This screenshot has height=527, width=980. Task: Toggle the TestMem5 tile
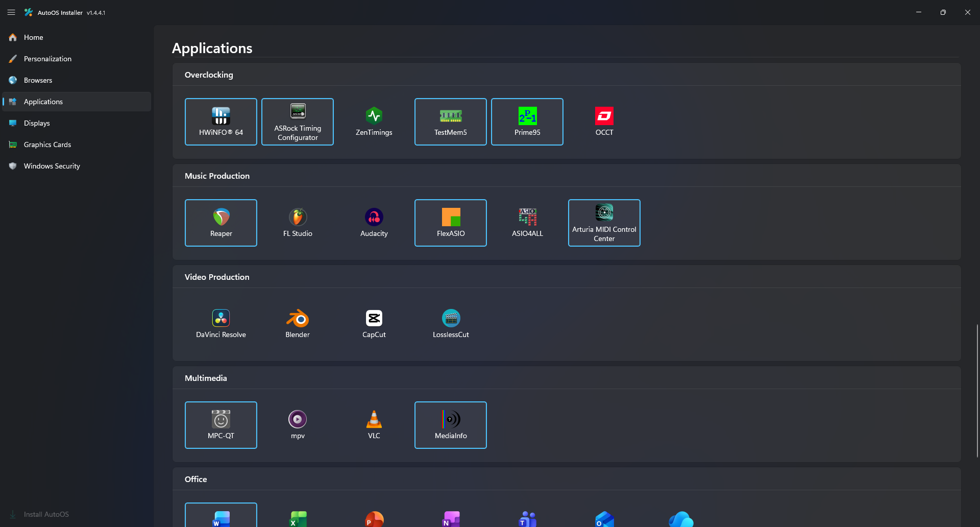(451, 122)
